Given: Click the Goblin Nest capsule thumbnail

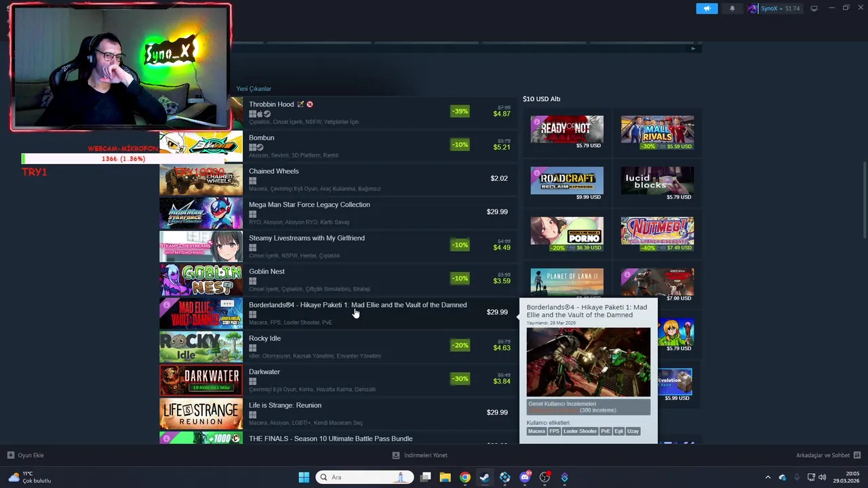Looking at the screenshot, I should pos(201,279).
